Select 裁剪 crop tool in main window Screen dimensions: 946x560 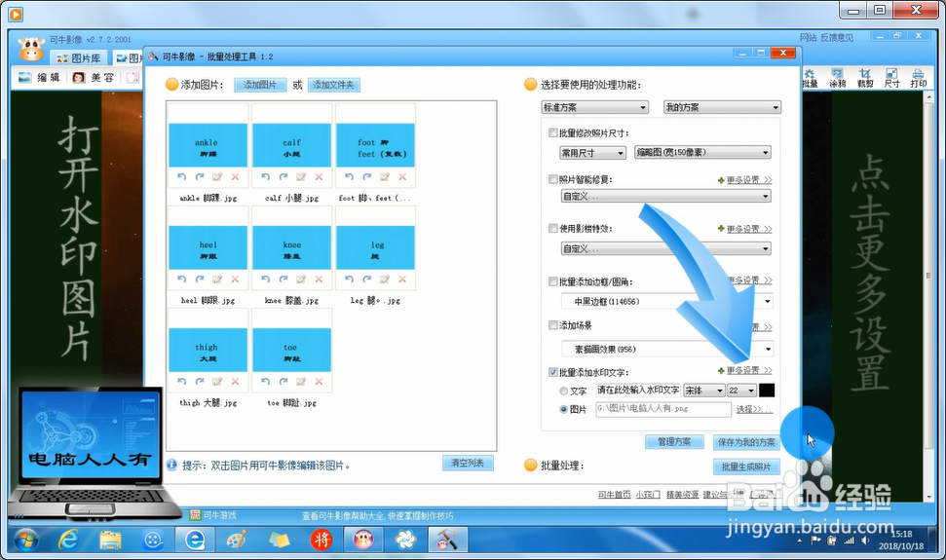coord(865,78)
